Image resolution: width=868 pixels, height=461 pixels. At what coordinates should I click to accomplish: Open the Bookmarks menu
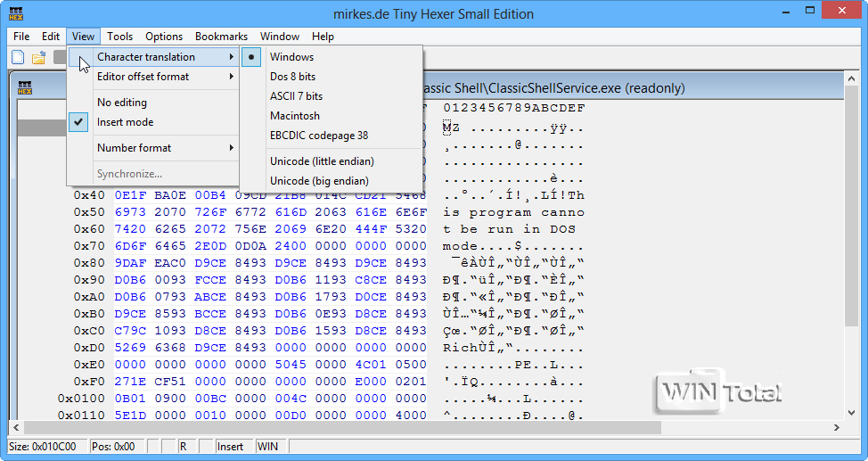[221, 37]
